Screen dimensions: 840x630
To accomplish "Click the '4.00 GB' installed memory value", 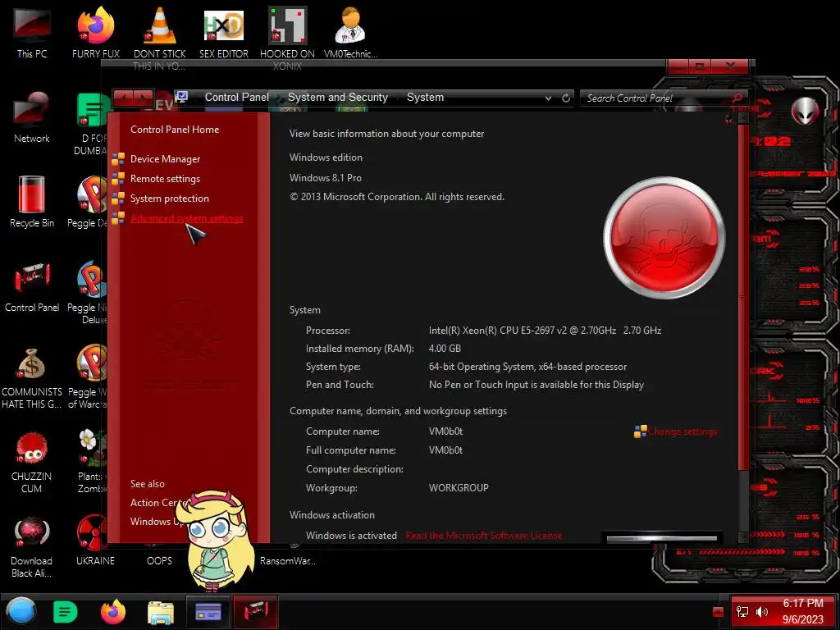I will click(445, 348).
